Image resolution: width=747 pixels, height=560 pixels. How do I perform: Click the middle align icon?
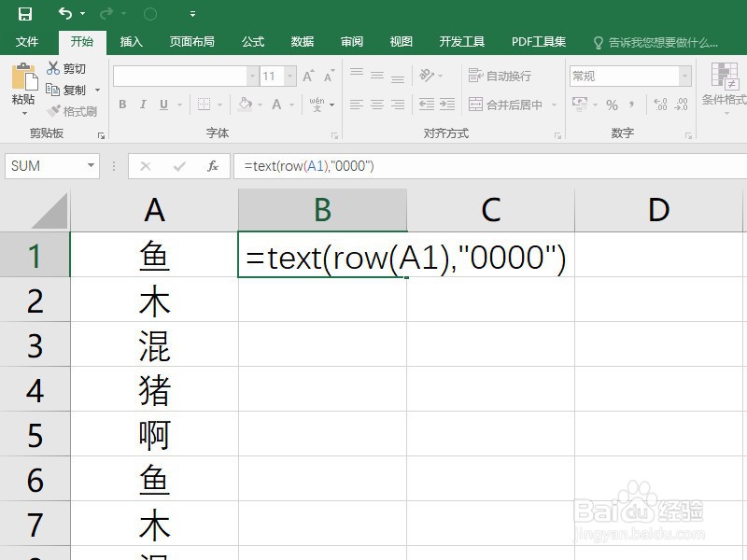pyautogui.click(x=377, y=75)
